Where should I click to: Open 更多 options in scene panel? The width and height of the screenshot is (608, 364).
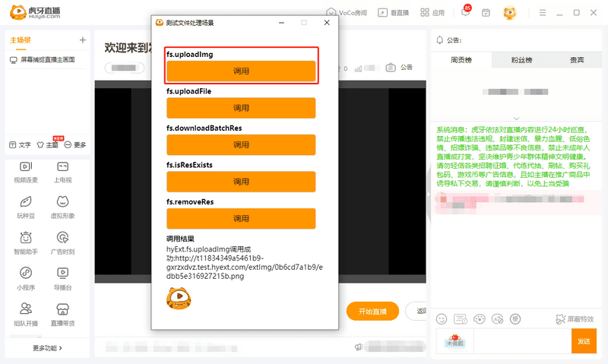75,144
